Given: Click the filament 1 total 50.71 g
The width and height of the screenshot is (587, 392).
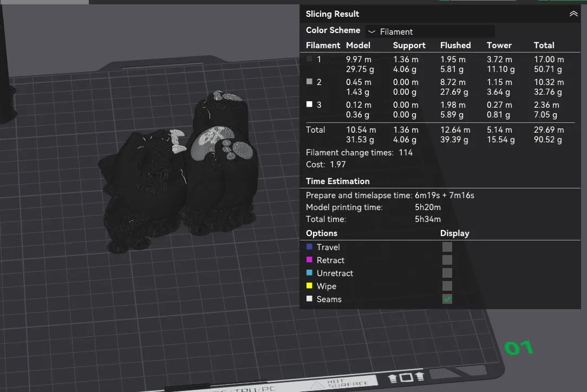Looking at the screenshot, I should pos(547,69).
